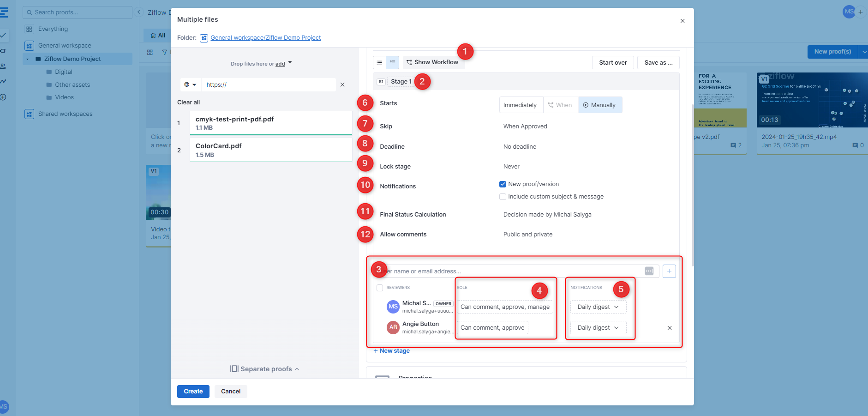This screenshot has width=868, height=416.
Task: Open General workspace in the sidebar
Action: point(65,46)
